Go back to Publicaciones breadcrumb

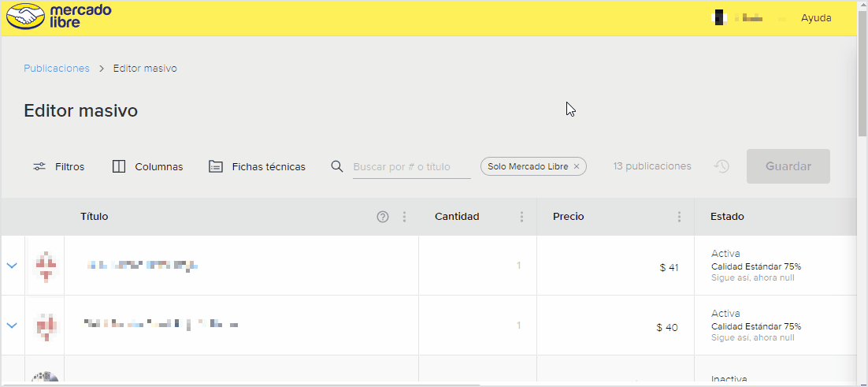57,68
